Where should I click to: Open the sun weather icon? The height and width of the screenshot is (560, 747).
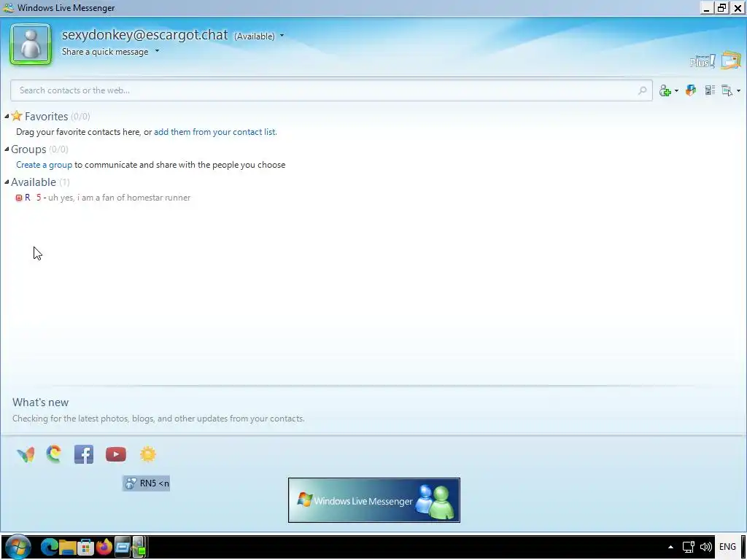[147, 454]
